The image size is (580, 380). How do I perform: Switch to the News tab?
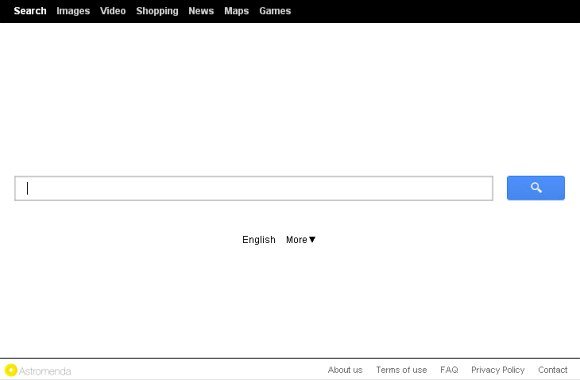tap(201, 11)
